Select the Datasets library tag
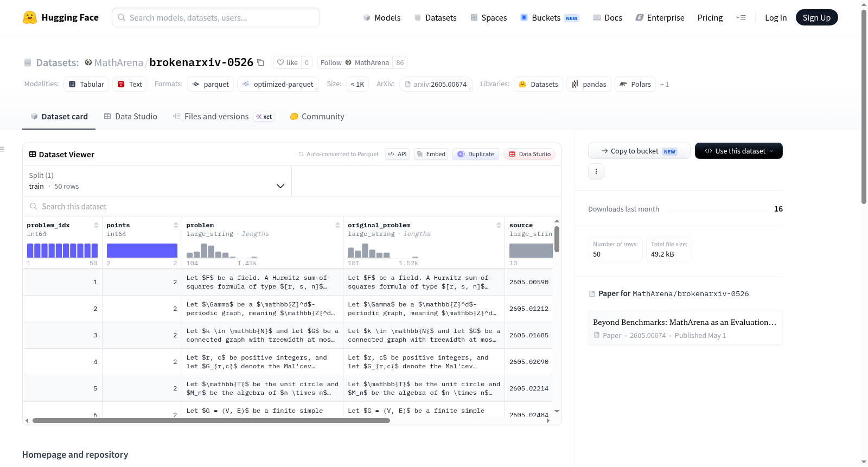This screenshot has width=868, height=467. point(538,84)
